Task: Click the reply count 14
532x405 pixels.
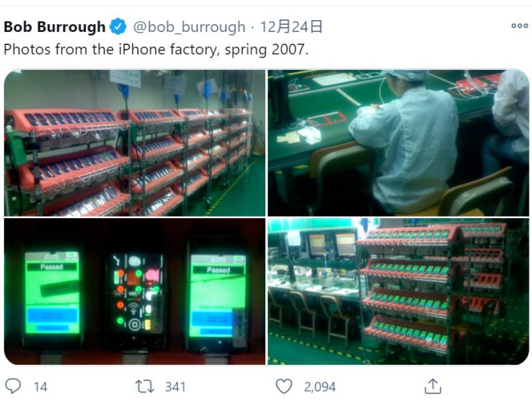Action: (x=40, y=387)
